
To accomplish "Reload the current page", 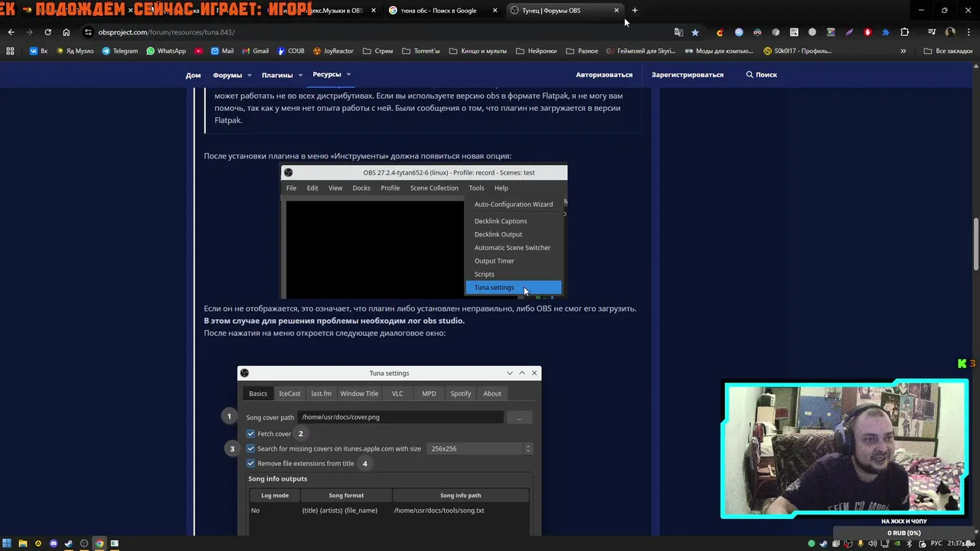I will 47,32.
